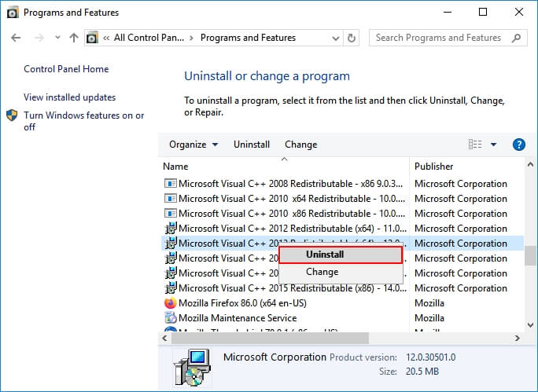Image resolution: width=538 pixels, height=392 pixels.
Task: Open Turn Windows features on or off
Action: coord(83,121)
